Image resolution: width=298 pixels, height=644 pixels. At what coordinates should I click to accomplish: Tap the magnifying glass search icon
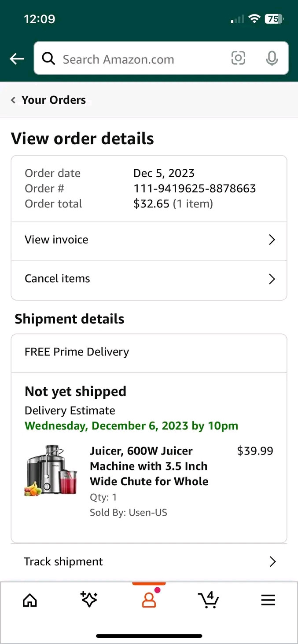click(x=48, y=58)
